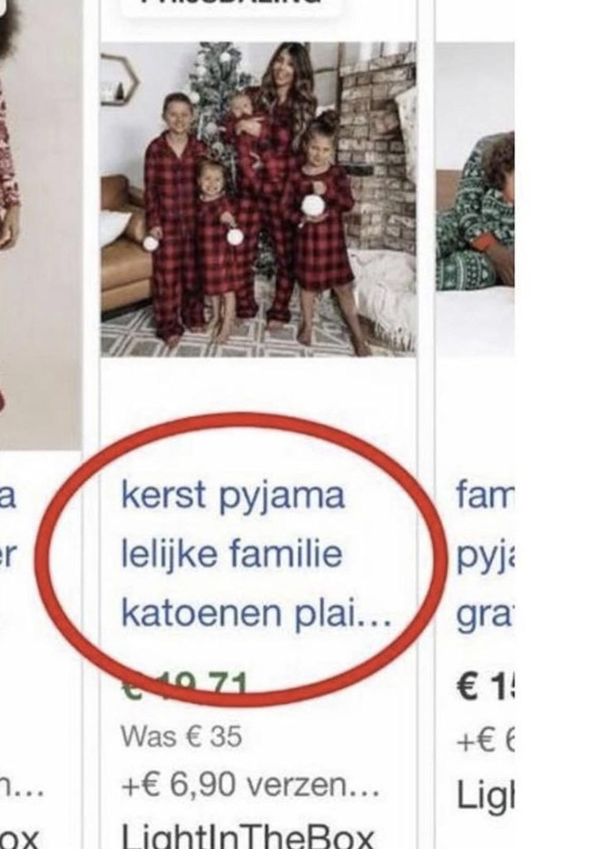Open the partially visible left product photo
The width and height of the screenshot is (616, 849).
[40, 226]
